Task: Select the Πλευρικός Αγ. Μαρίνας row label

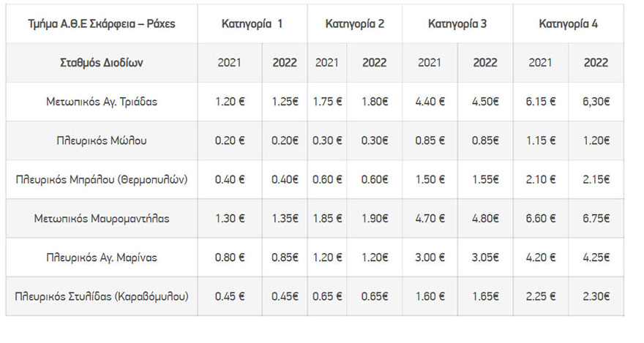Action: coord(102,257)
